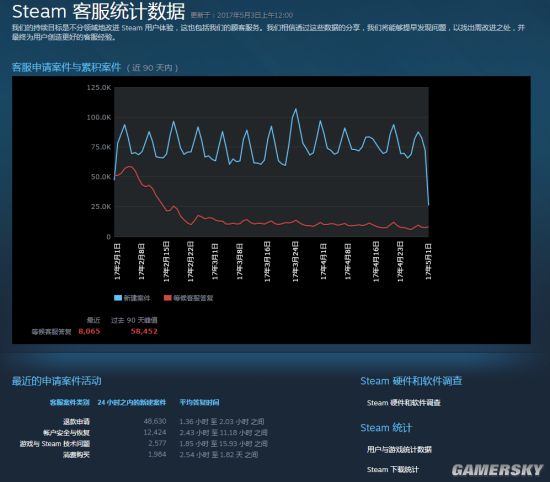Click the value 12,424
This screenshot has width=550, height=482.
pyautogui.click(x=155, y=432)
